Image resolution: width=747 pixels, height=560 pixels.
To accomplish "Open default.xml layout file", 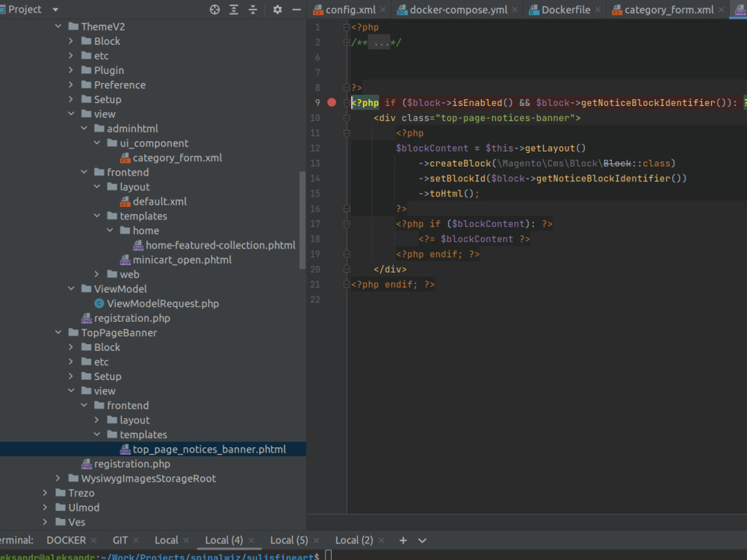I will click(x=159, y=202).
